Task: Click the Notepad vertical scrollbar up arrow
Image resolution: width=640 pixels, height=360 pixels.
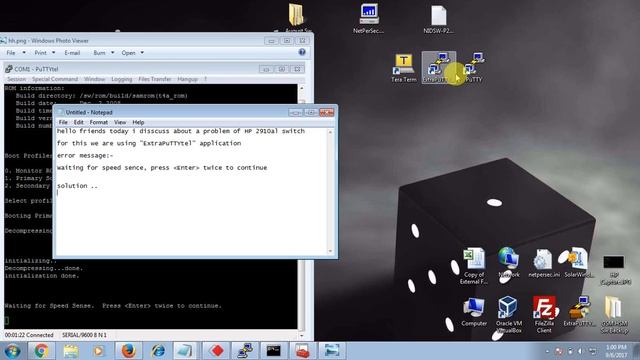Action: coord(330,132)
